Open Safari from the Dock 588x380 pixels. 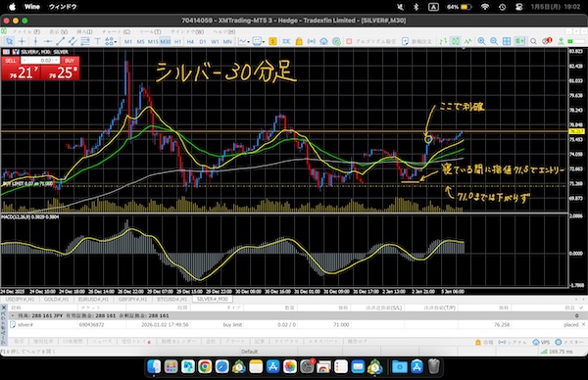tap(222, 366)
